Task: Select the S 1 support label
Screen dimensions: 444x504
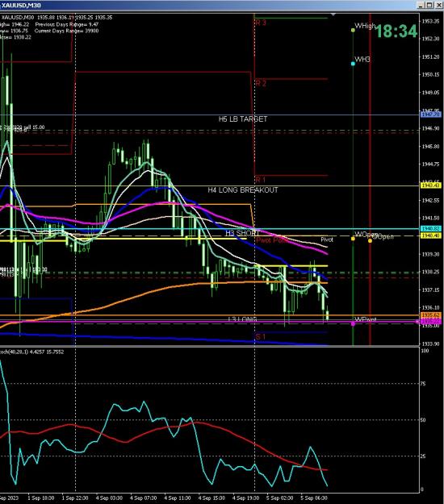Action: pos(260,337)
